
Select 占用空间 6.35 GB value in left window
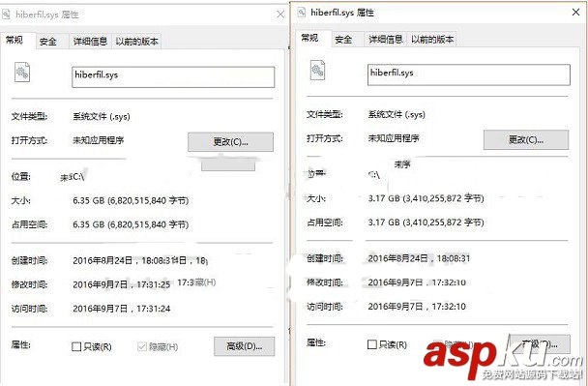[131, 224]
